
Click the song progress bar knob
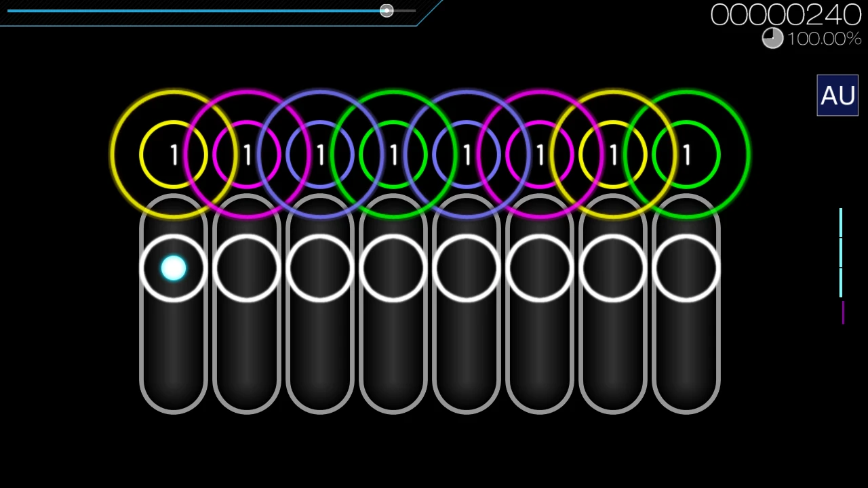[387, 11]
